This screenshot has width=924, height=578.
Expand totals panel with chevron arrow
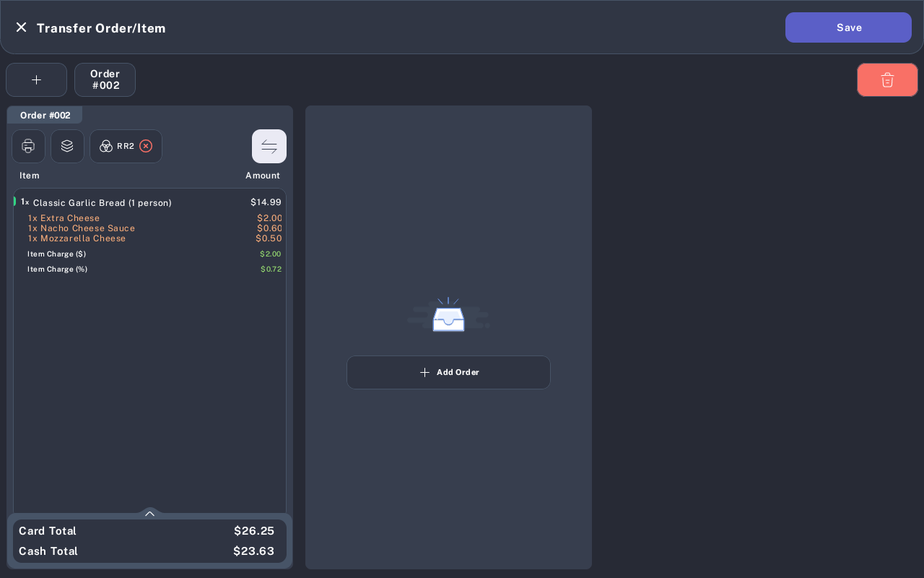149,513
